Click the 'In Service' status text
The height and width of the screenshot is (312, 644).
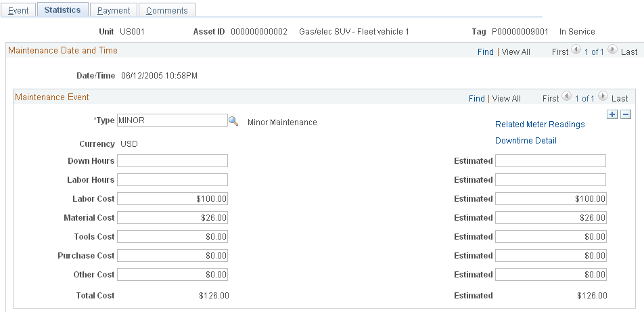click(576, 32)
